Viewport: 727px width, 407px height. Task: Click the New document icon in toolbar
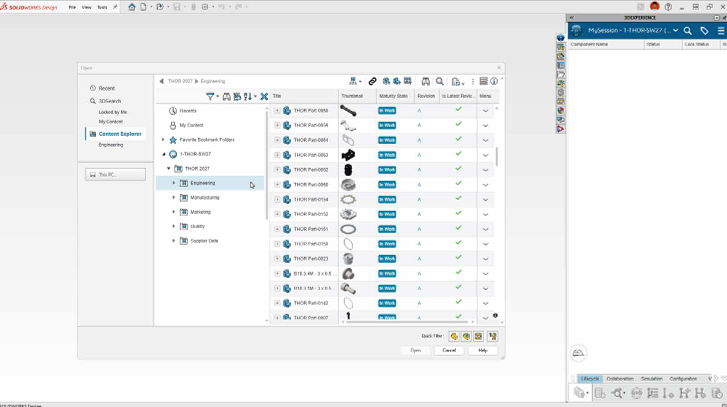pos(143,7)
